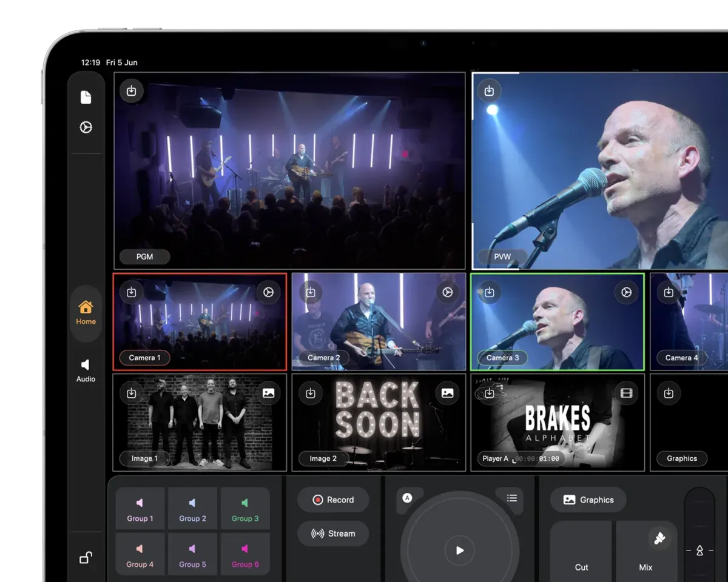Toggle audio Group 4
Screen dimensions: 728x582
pos(140,555)
